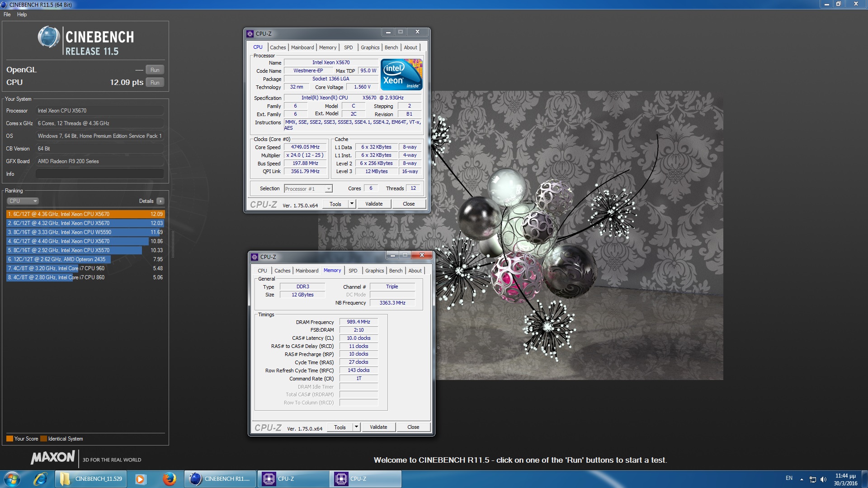Viewport: 868px width, 488px height.
Task: Open Processor #1 selection dropdown
Action: (308, 189)
